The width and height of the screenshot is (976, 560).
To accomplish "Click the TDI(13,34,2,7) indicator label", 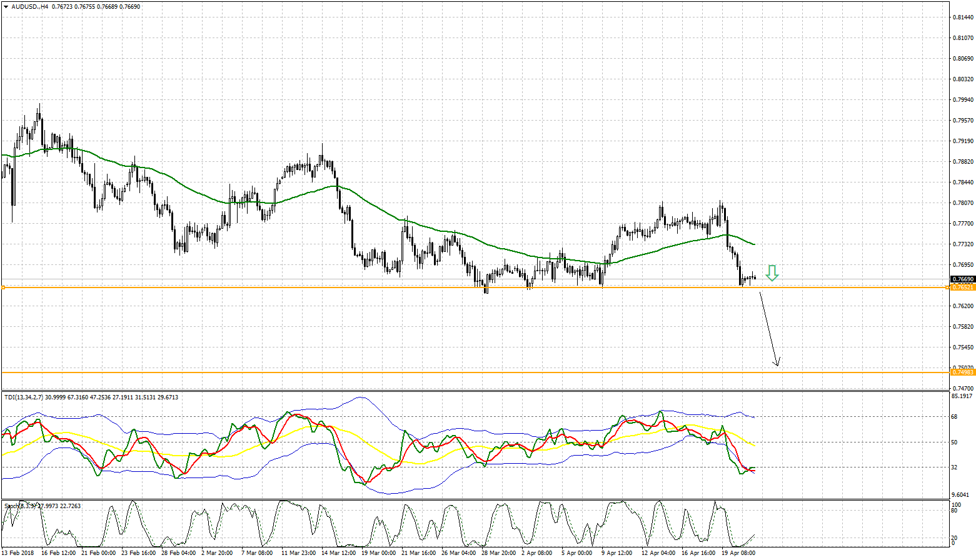I will [25, 397].
